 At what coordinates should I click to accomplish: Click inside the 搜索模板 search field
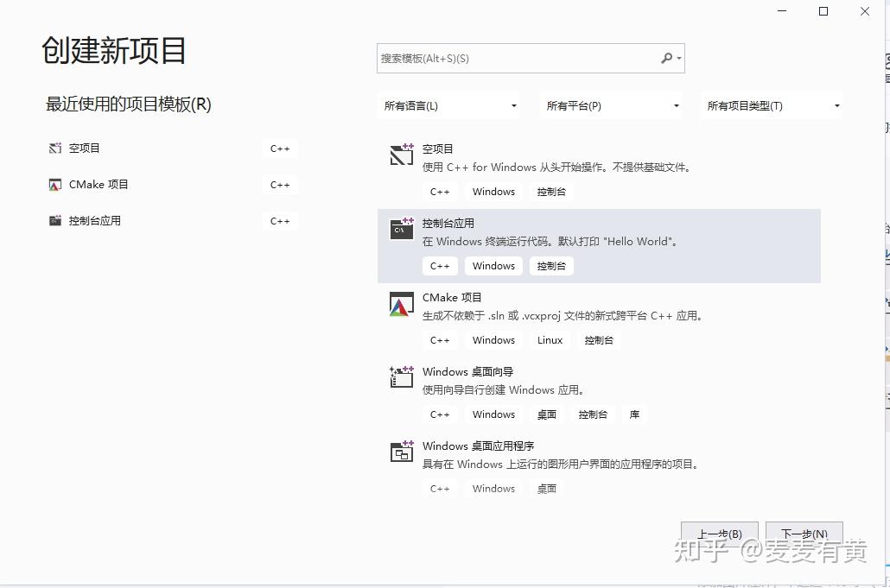pos(518,57)
